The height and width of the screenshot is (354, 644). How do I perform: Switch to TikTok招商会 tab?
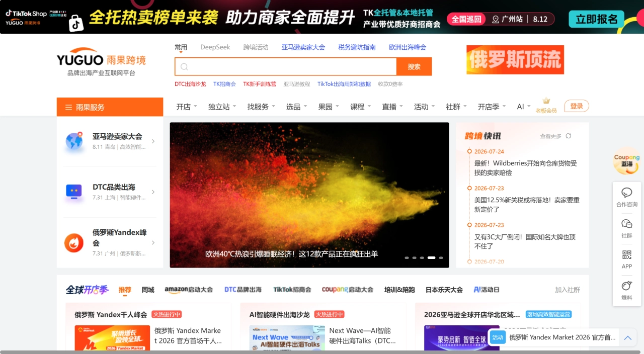coord(292,290)
